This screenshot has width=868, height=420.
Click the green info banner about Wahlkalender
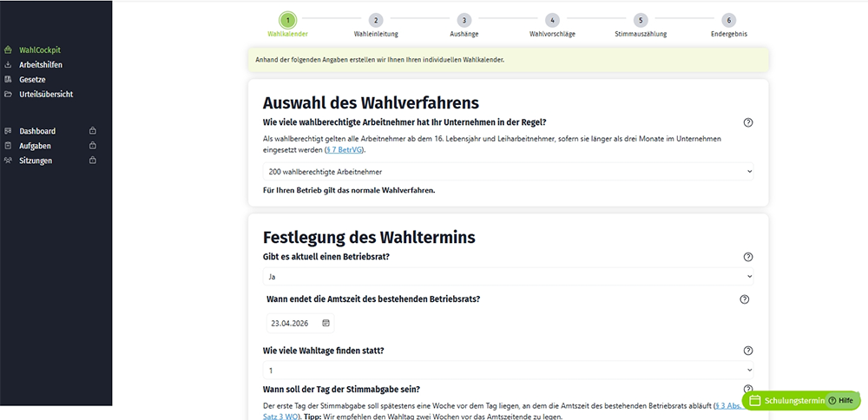point(508,60)
